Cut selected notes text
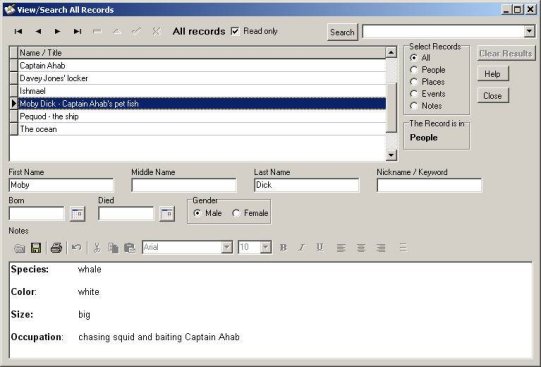 [97, 248]
